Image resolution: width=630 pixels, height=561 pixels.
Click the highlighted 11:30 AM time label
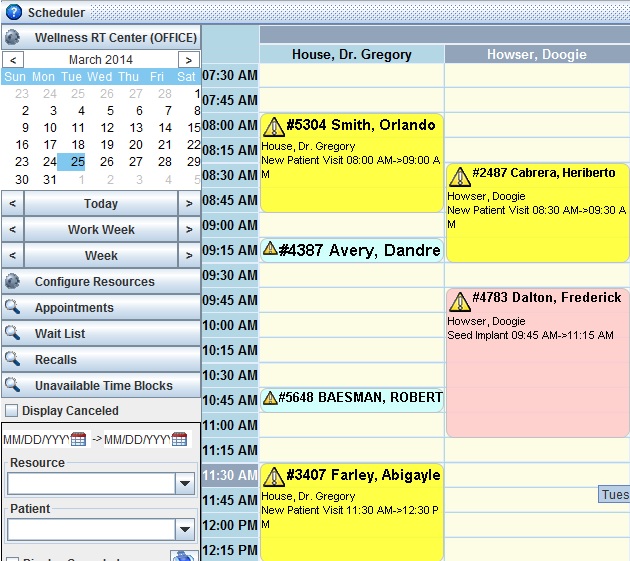[x=230, y=475]
